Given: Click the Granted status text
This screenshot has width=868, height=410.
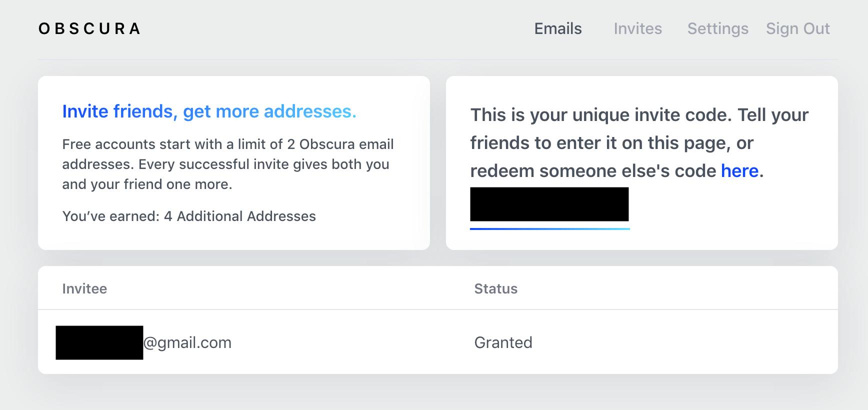Looking at the screenshot, I should (503, 343).
